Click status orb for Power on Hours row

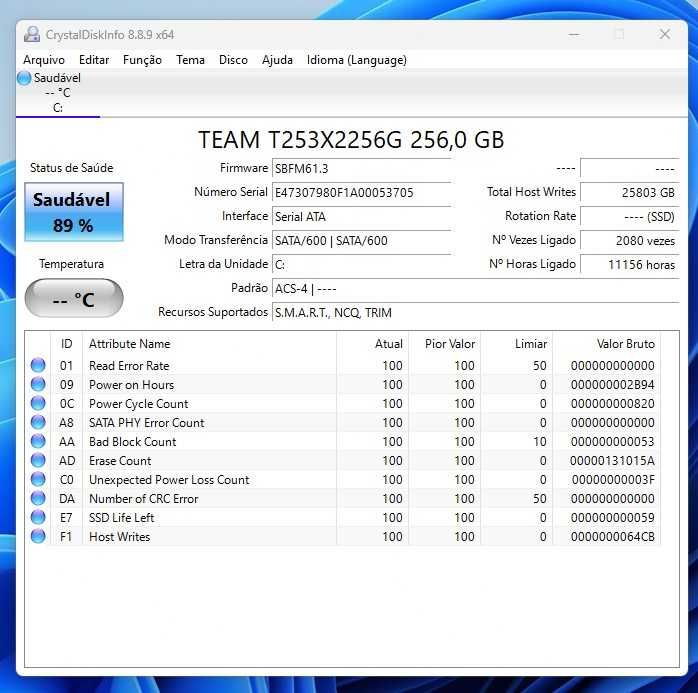(38, 384)
